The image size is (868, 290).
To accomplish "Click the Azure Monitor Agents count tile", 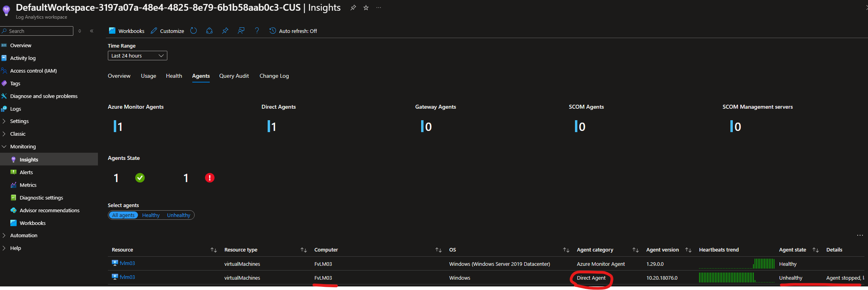I will tap(118, 126).
